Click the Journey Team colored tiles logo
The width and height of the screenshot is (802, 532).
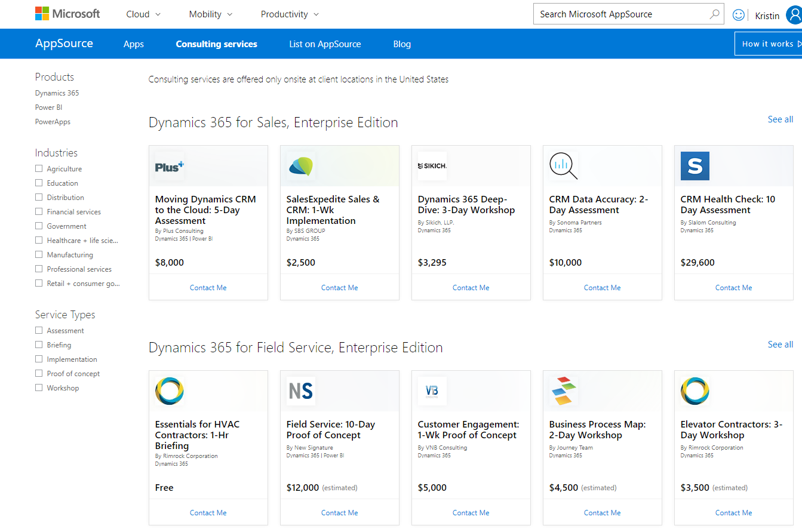click(x=564, y=392)
